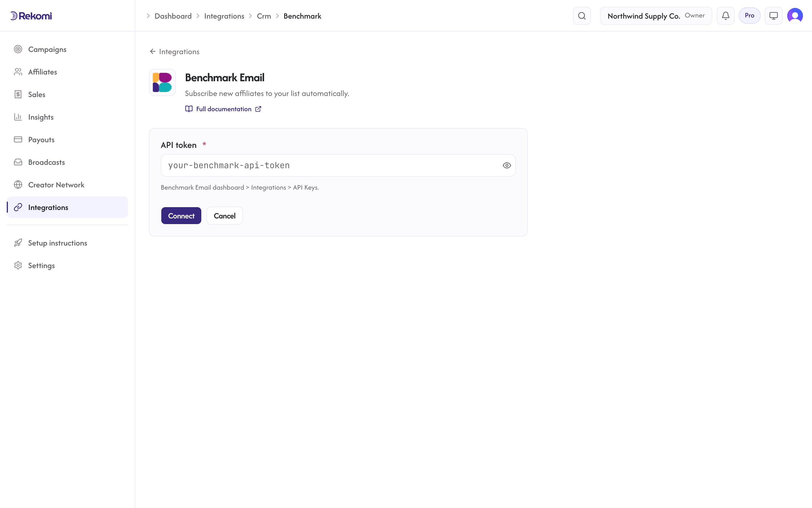Open Setup instructions

point(67,243)
